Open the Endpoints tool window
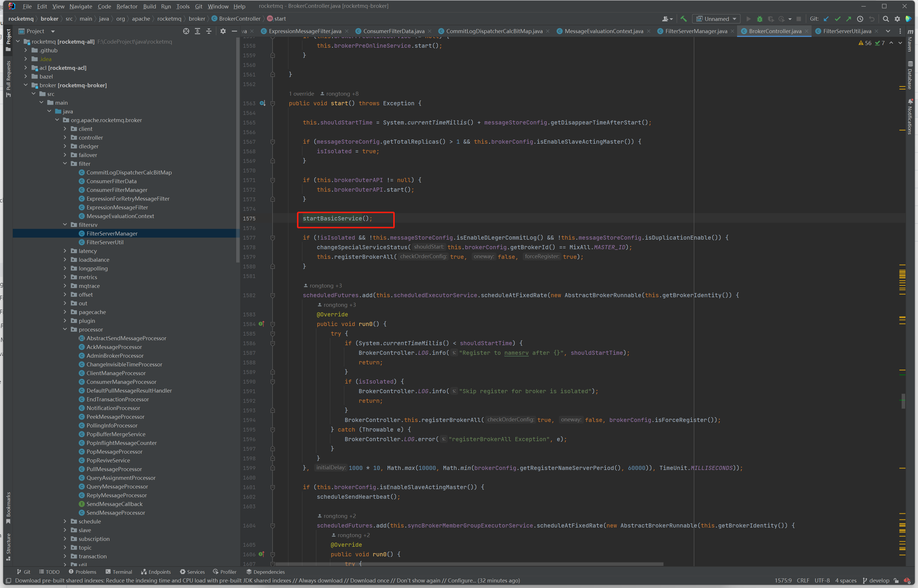Viewport: 918px width, 588px height. coord(156,572)
